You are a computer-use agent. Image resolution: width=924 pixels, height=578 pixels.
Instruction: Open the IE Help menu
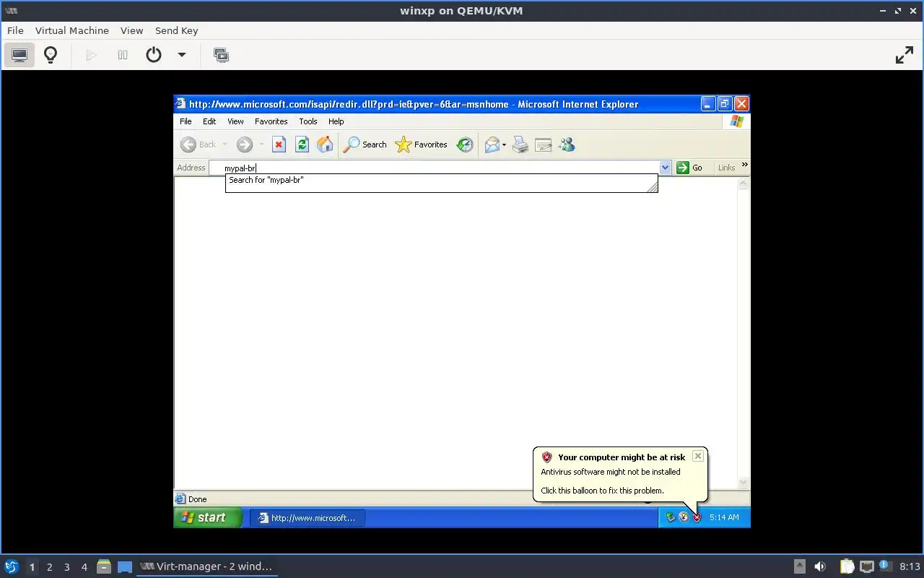click(x=336, y=121)
